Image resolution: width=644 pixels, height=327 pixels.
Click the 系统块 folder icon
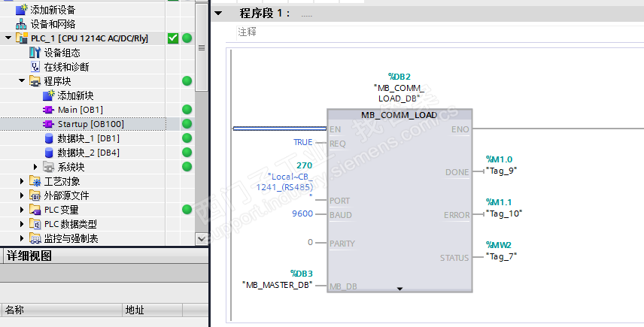(x=48, y=167)
